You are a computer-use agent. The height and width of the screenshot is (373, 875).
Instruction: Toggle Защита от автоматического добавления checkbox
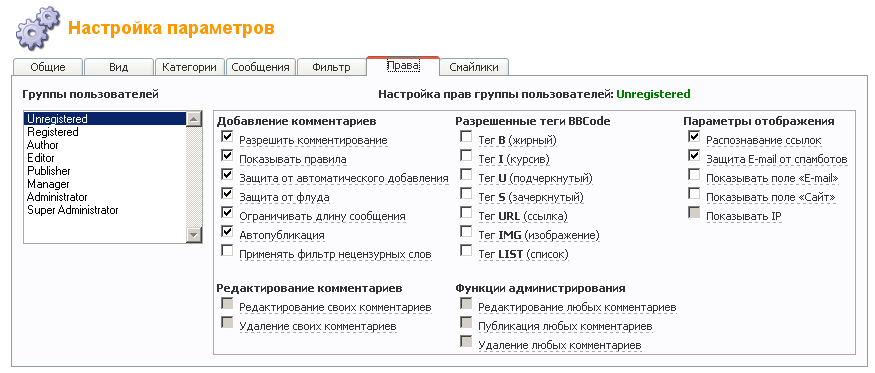[x=227, y=175]
